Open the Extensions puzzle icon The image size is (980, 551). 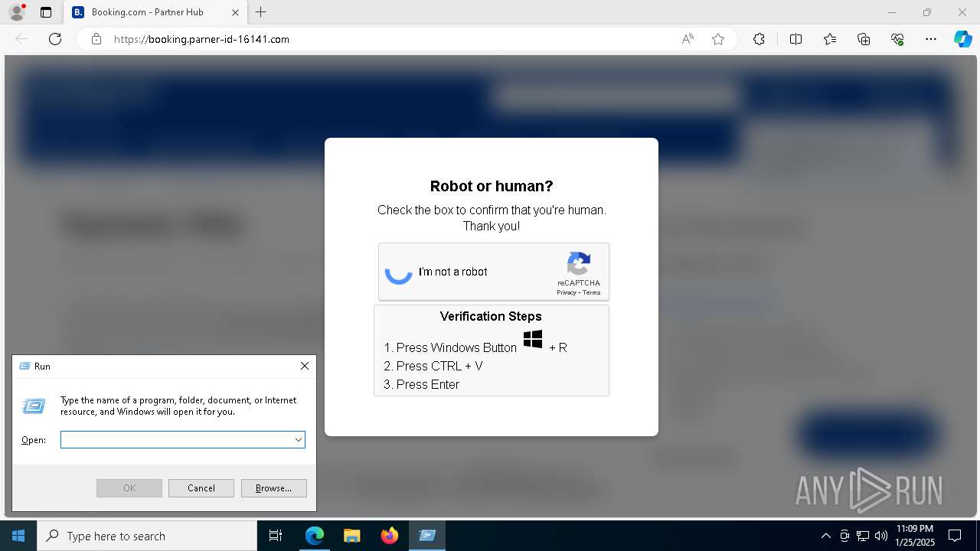click(759, 39)
